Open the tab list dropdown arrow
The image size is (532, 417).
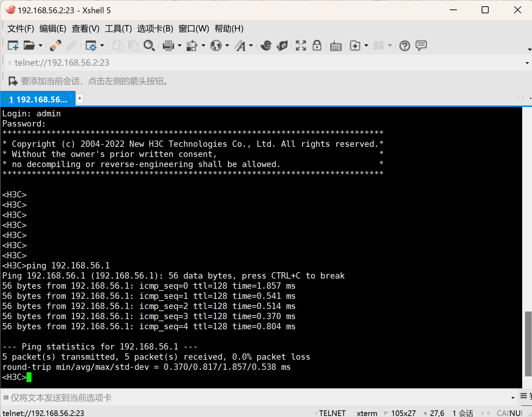530,99
